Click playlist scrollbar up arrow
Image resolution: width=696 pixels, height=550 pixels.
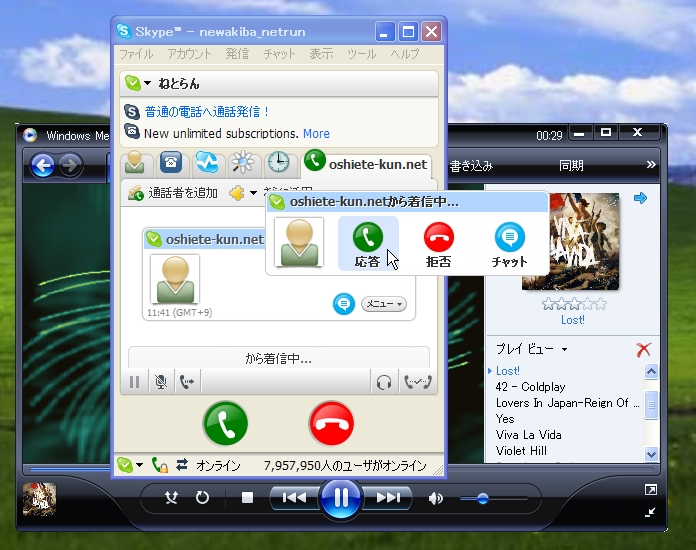651,371
